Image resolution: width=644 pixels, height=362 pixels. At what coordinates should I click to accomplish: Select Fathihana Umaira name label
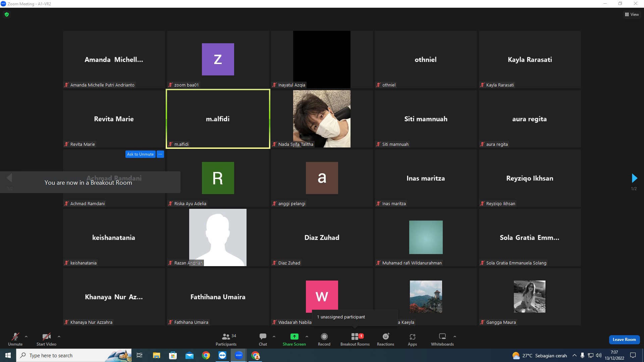(x=191, y=322)
